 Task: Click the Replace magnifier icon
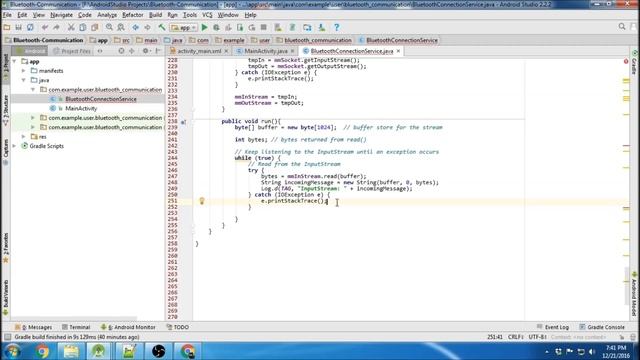121,27
